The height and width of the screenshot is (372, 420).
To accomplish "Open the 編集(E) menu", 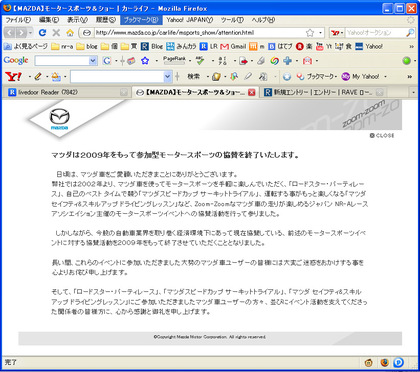I will (49, 20).
